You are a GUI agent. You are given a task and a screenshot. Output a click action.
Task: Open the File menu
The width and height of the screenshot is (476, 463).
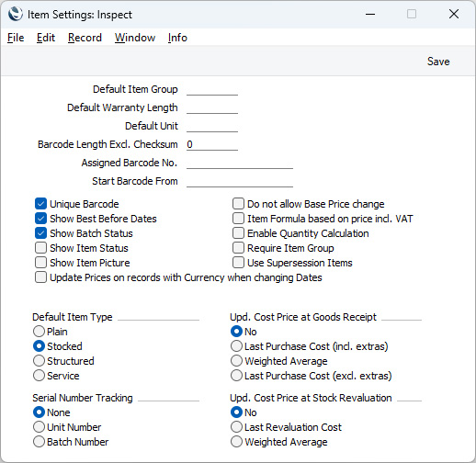[16, 38]
